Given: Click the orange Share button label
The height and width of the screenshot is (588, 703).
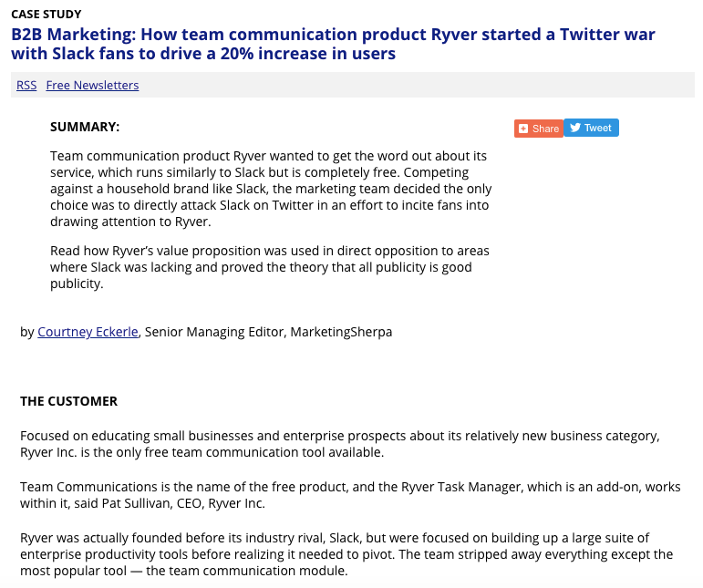Looking at the screenshot, I should 545,129.
